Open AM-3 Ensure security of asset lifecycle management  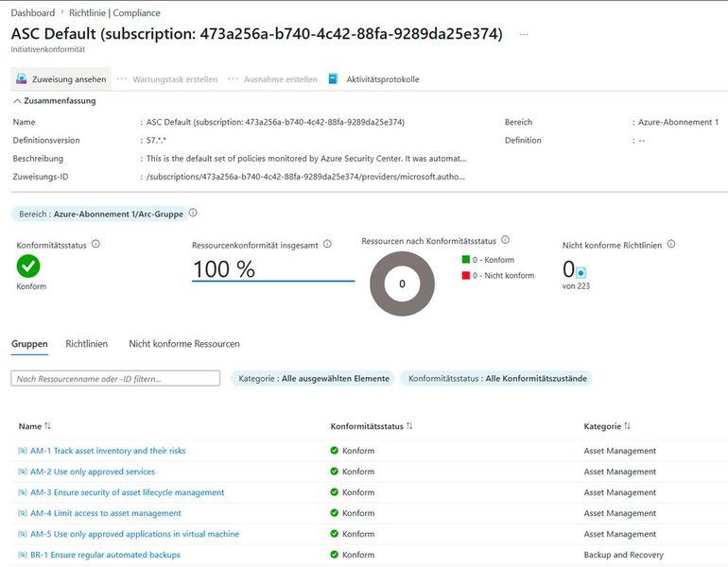[128, 492]
